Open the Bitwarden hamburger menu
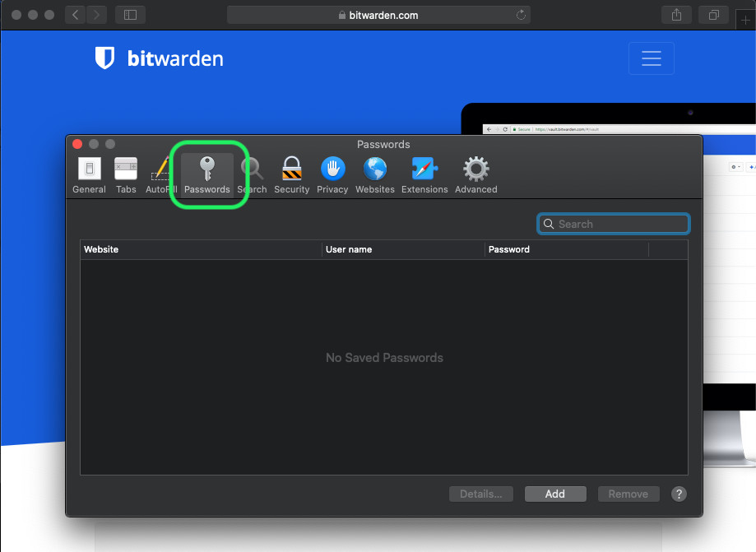The width and height of the screenshot is (756, 552). [x=651, y=58]
